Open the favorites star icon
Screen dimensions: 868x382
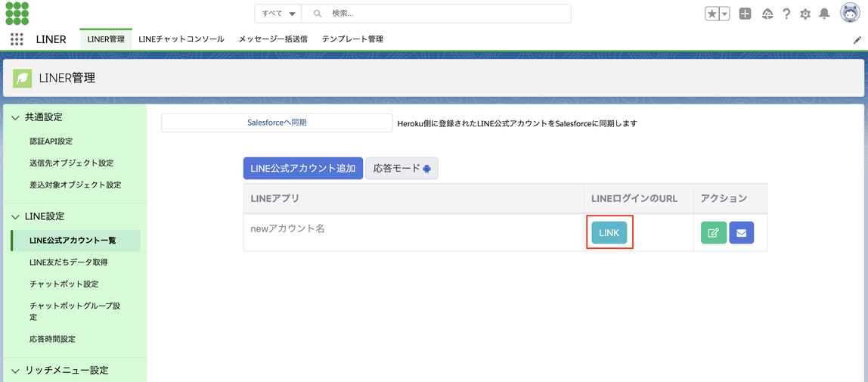(711, 14)
